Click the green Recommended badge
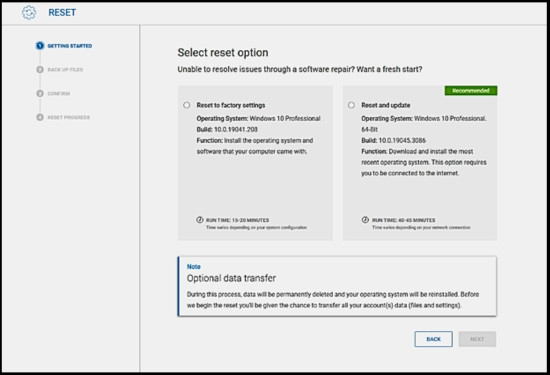Screen dimensions: 550x375 [471, 91]
